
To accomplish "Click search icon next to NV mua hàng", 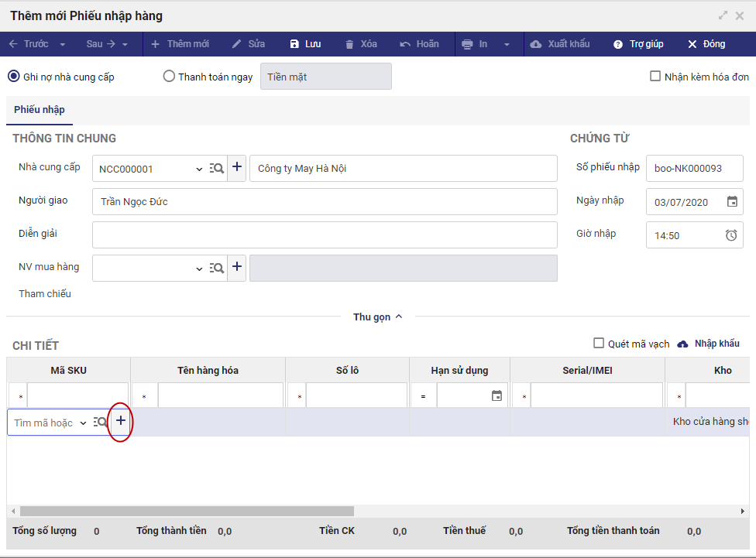I will pyautogui.click(x=217, y=268).
